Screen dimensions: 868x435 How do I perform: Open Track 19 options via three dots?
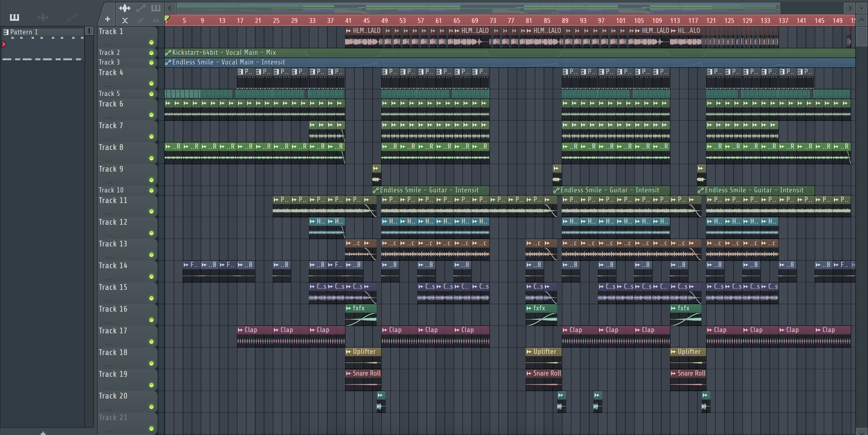108,387
